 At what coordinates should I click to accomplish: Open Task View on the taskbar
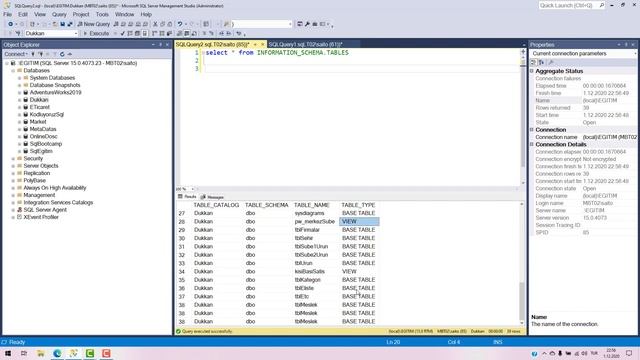point(24,353)
